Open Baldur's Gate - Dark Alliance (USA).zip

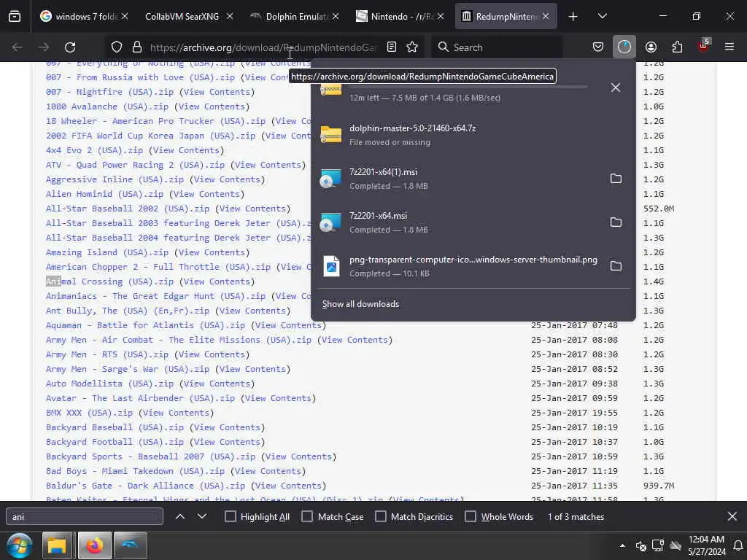click(x=145, y=486)
